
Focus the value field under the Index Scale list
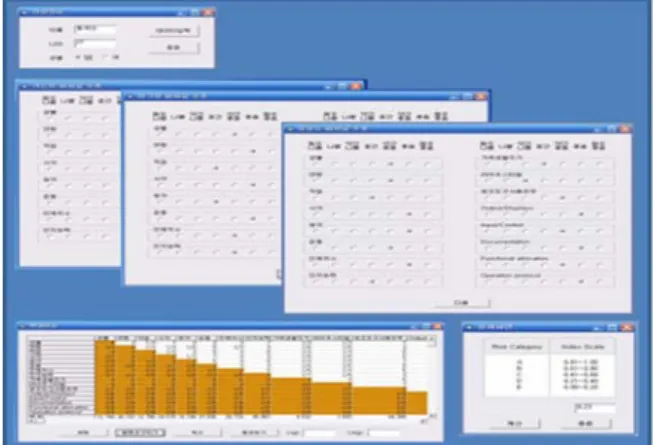tap(595, 407)
